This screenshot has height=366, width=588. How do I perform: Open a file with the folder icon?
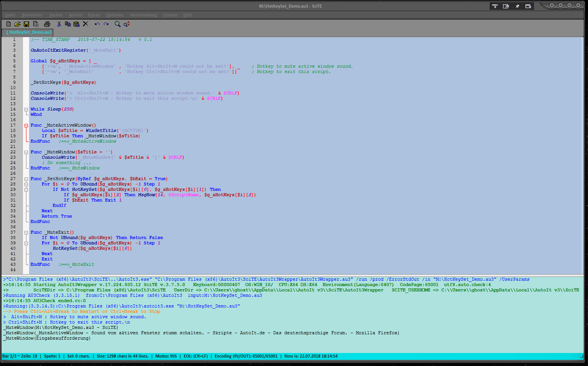tap(17, 24)
